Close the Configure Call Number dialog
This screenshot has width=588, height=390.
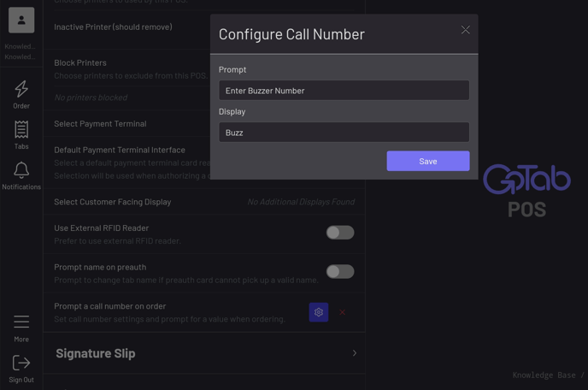[465, 30]
